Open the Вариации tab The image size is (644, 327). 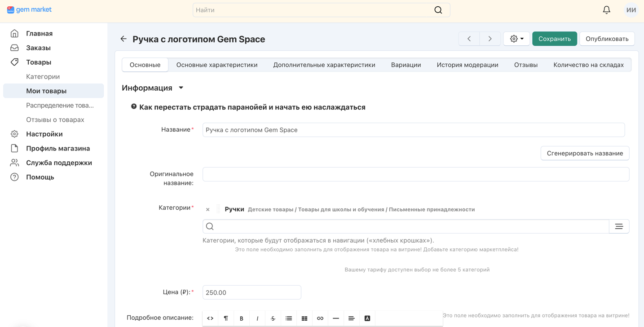click(x=406, y=65)
